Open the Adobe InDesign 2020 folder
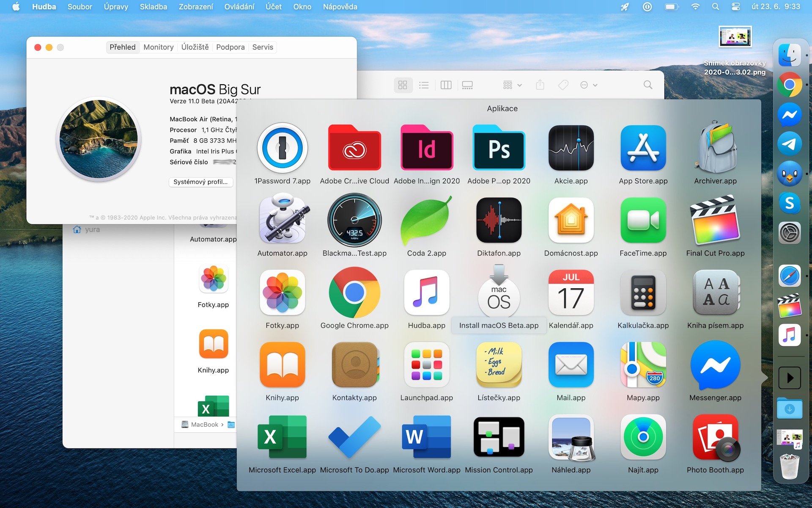The height and width of the screenshot is (508, 812). pyautogui.click(x=427, y=148)
